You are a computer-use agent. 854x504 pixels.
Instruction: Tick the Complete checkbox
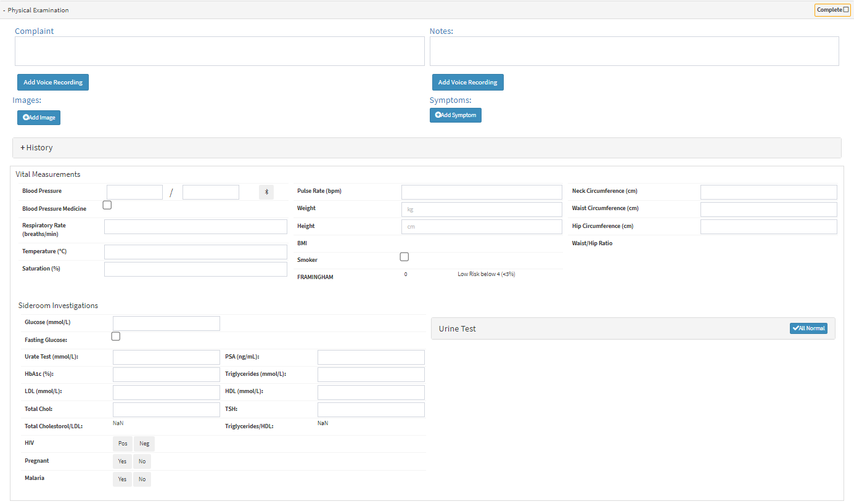pos(846,10)
